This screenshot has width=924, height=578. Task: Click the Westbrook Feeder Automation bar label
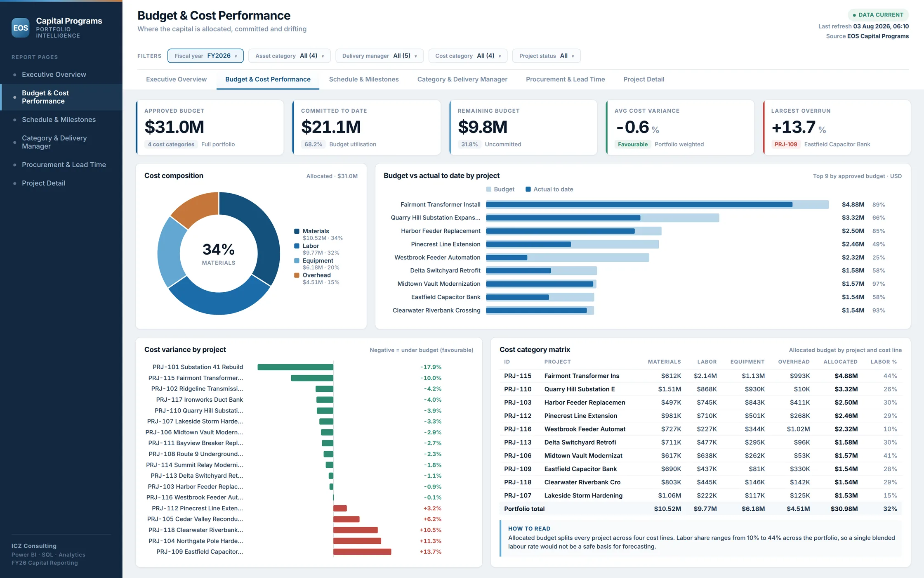tap(437, 258)
